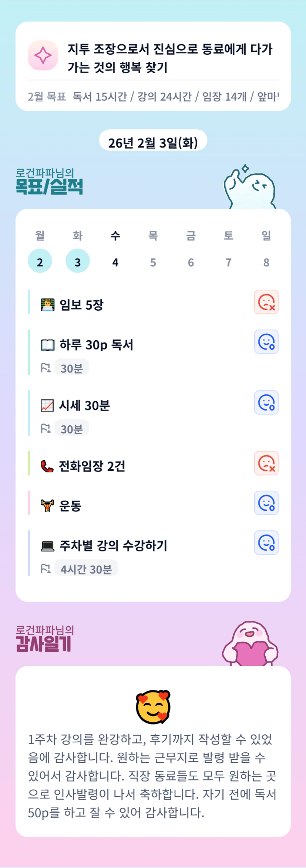The width and height of the screenshot is (306, 868).
Task: Click the smiley icon for 운동
Action: tap(266, 503)
